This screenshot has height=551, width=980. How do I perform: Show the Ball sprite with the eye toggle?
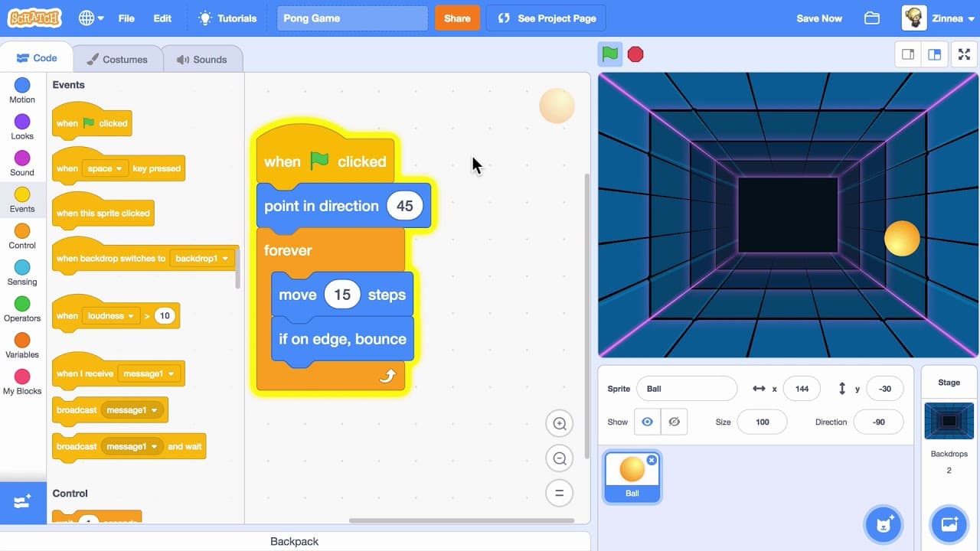pos(647,422)
